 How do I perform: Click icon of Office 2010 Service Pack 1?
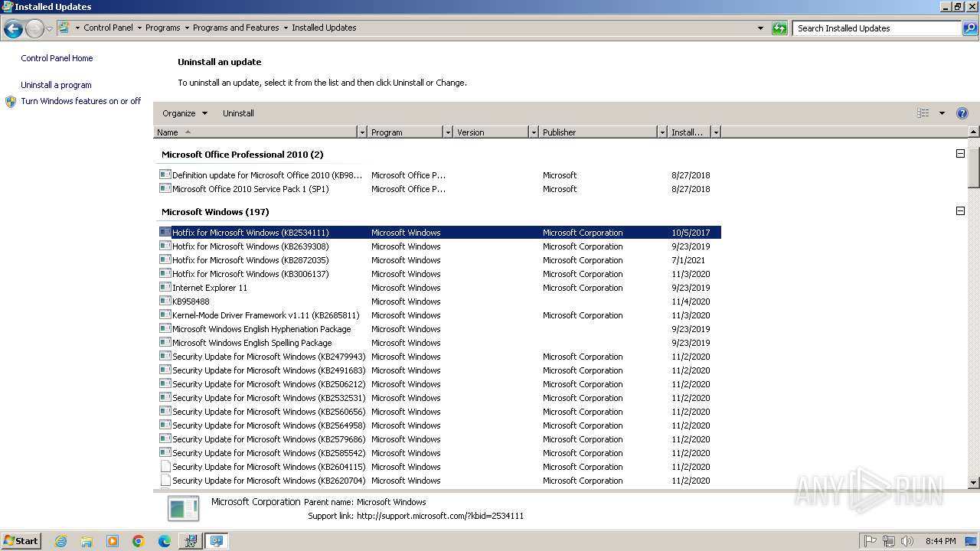click(x=165, y=188)
